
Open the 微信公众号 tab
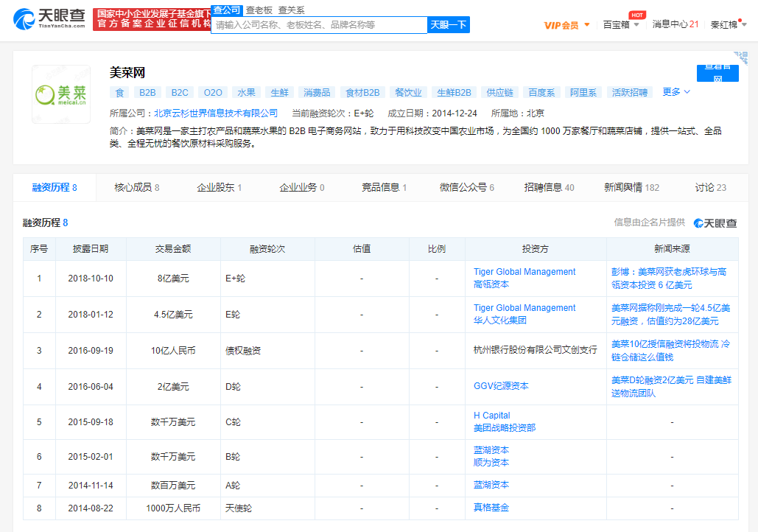click(467, 188)
